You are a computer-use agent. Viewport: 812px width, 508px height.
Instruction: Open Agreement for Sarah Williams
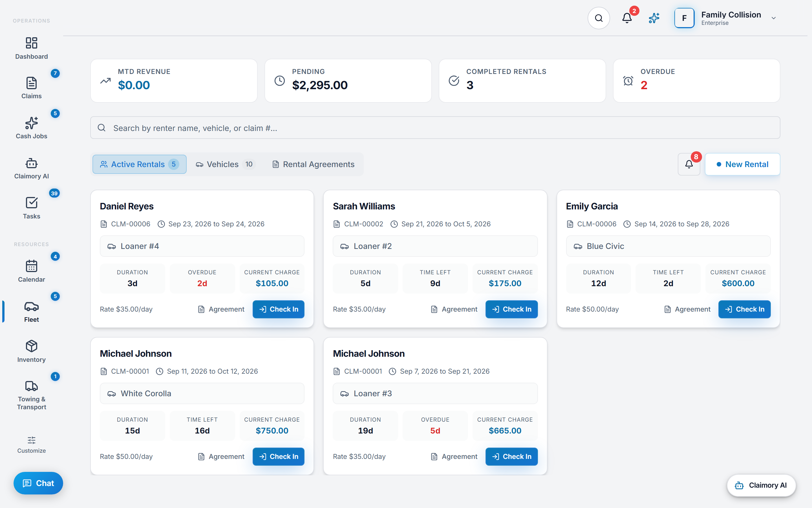coord(454,309)
